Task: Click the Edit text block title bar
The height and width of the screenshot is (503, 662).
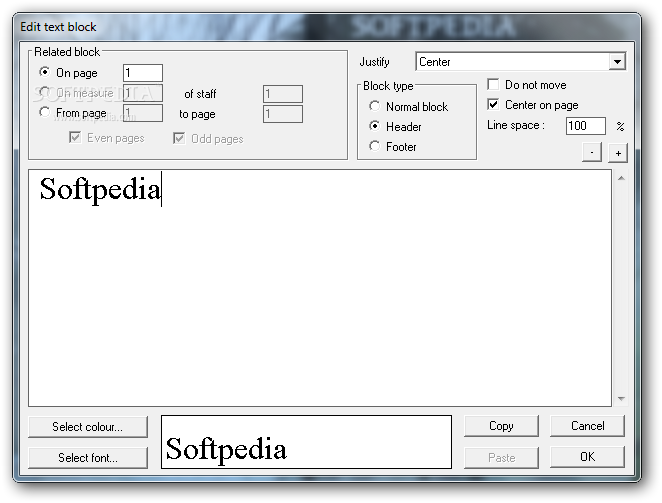Action: pyautogui.click(x=327, y=27)
